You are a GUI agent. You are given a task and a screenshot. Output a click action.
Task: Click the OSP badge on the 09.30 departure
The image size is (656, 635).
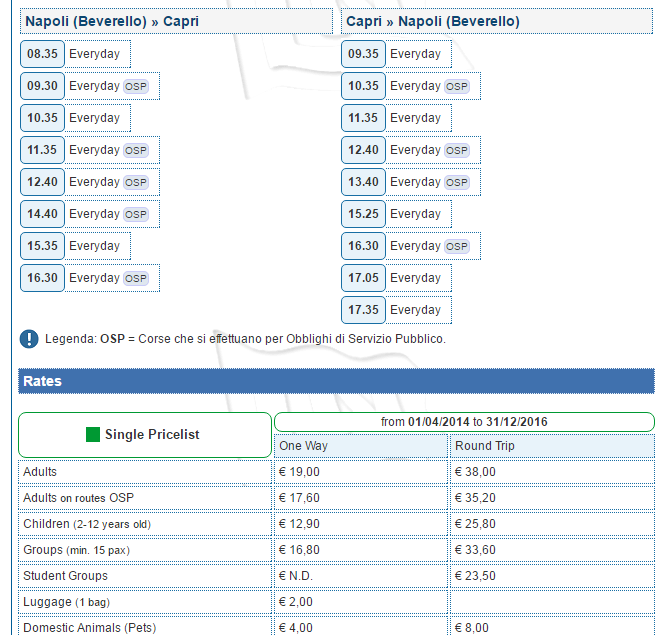[135, 86]
